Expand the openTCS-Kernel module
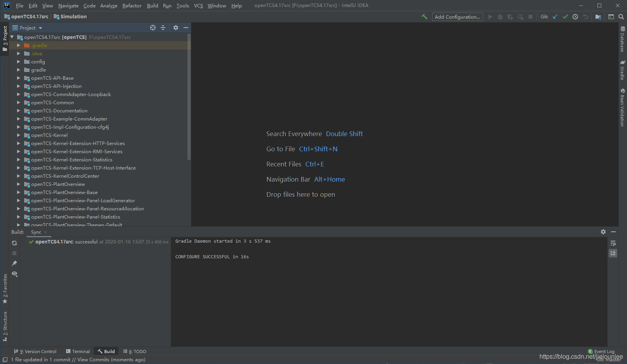The height and width of the screenshot is (364, 627). coord(18,135)
